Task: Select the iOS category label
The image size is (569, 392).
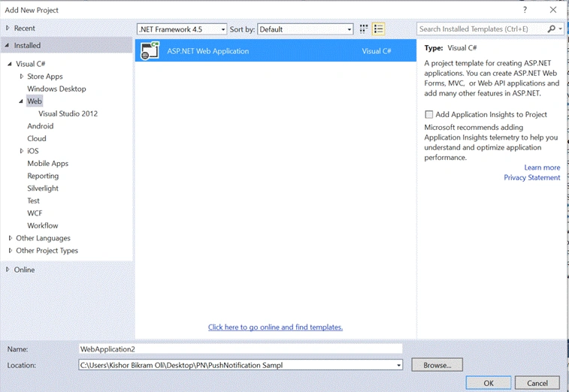Action: tap(32, 151)
